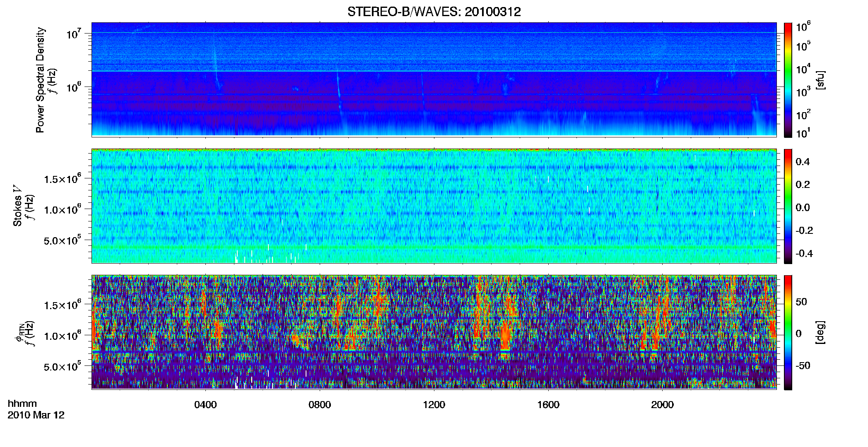868x447 pixels.
Task: Click the [sfu] colorbar unit label
Action: 820,80
